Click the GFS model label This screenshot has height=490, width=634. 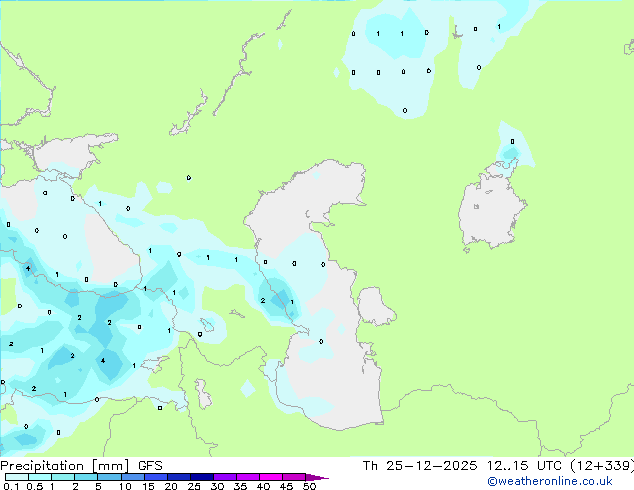(x=150, y=466)
